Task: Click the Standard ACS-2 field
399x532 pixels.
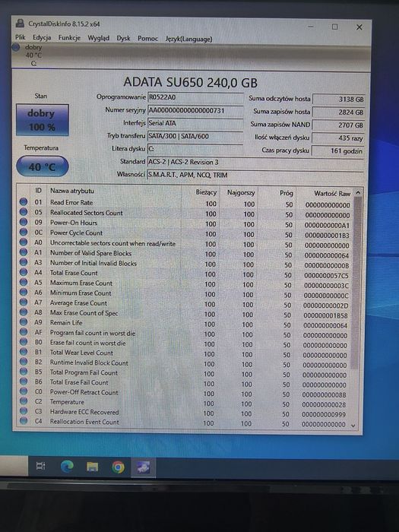Action: (256, 162)
